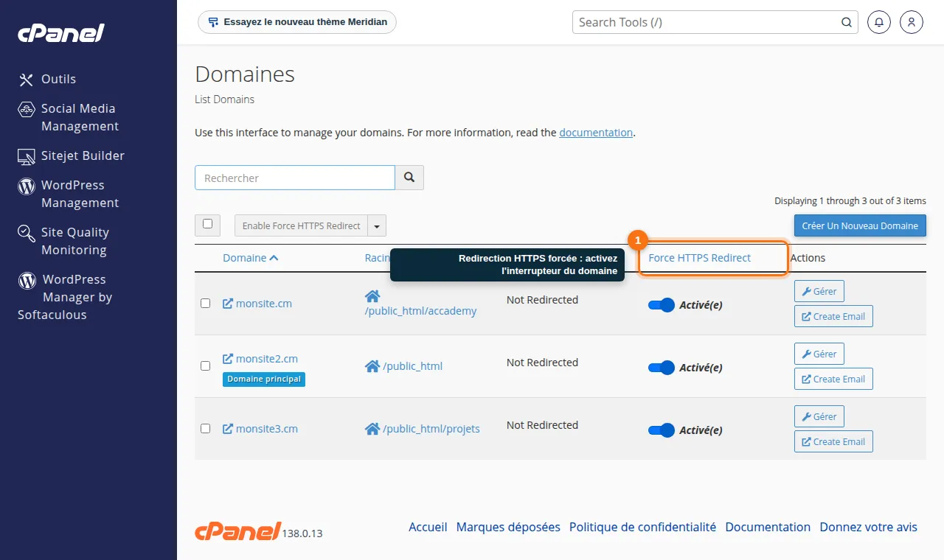The height and width of the screenshot is (560, 944).
Task: Open the monsite3.cm domain link
Action: 260,428
